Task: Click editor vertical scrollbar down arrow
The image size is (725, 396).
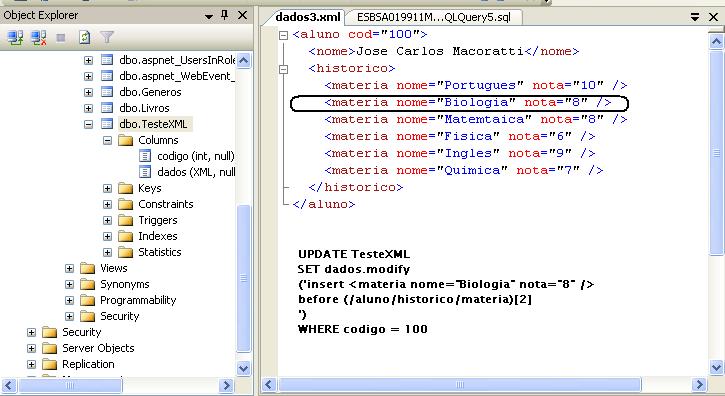Action: point(716,367)
